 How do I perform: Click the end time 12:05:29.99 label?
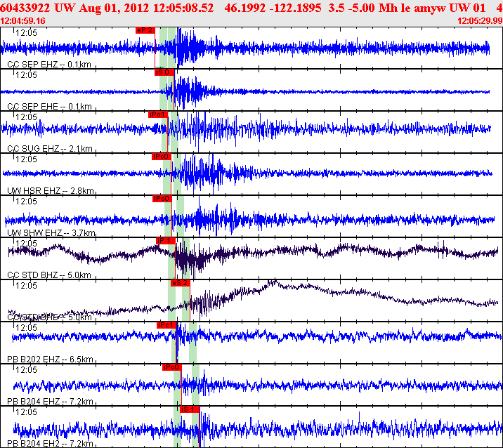pos(480,21)
